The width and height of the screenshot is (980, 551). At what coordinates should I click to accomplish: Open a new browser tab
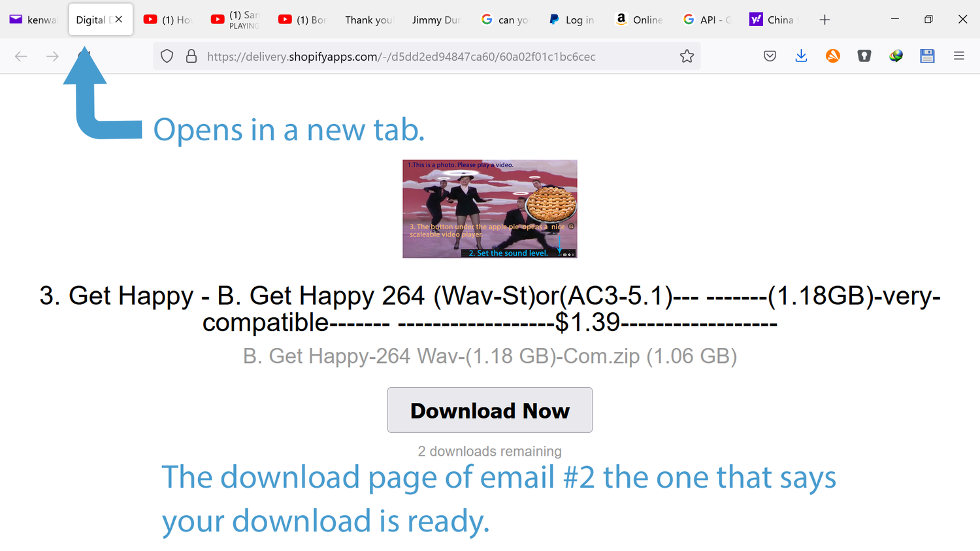825,20
